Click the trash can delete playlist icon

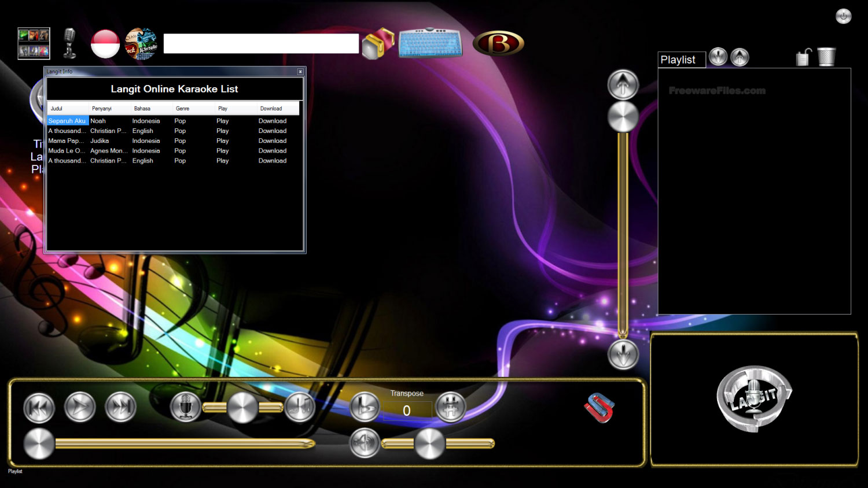(826, 57)
